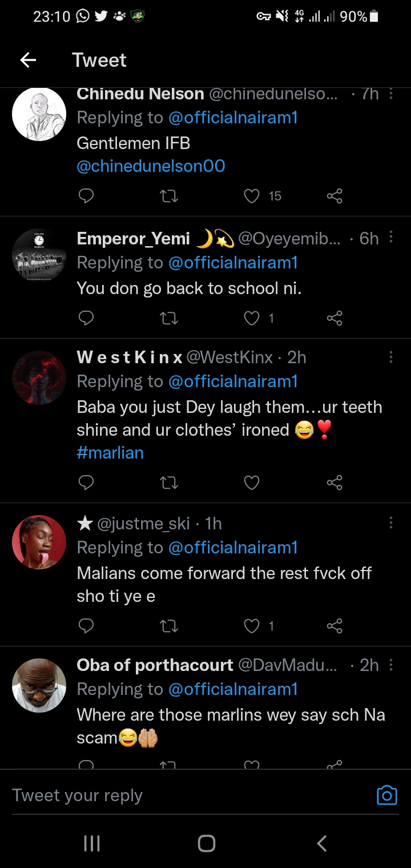Open more options for justme_ski's tweet

coord(391,523)
